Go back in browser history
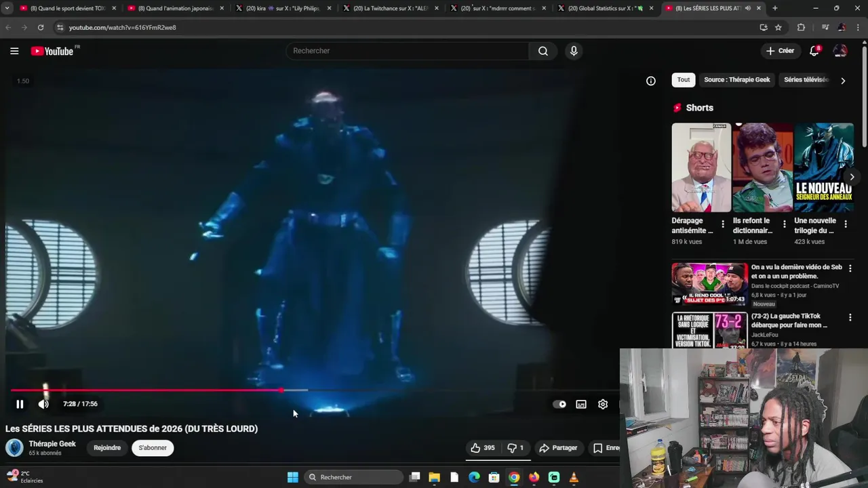Screen dimensions: 868x488 [x=8, y=27]
